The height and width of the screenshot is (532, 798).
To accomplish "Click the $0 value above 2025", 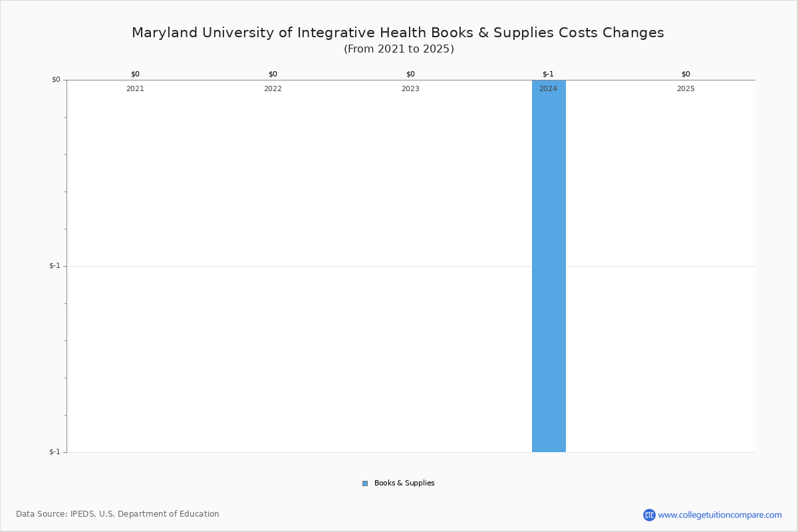I will click(686, 74).
